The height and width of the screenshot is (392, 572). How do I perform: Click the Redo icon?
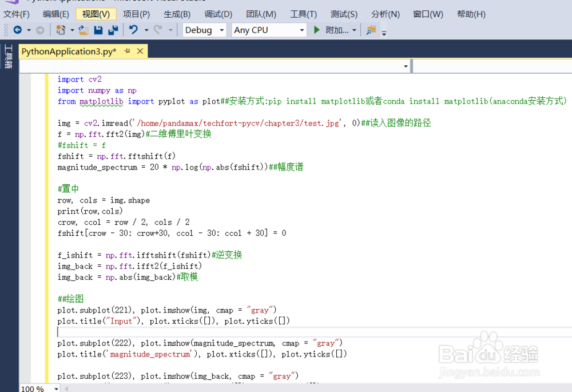(x=158, y=30)
